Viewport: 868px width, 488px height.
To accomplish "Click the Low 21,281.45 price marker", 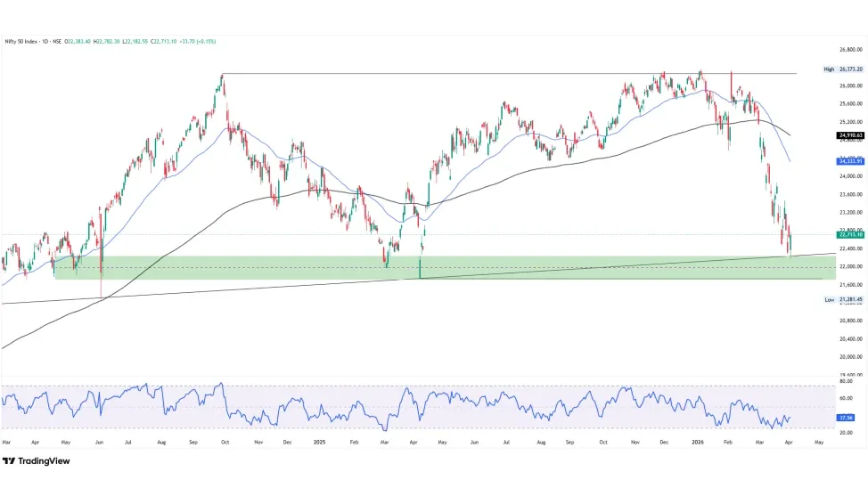I will [851, 300].
